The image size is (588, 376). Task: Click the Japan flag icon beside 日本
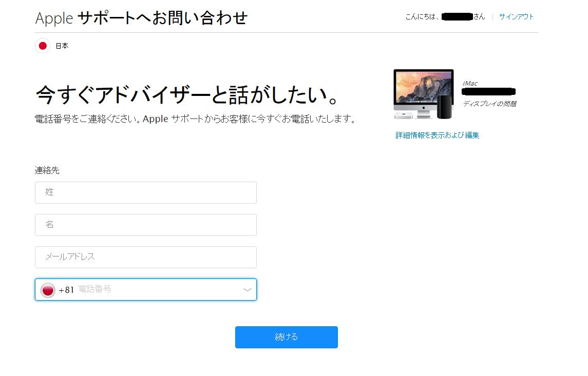pyautogui.click(x=43, y=46)
